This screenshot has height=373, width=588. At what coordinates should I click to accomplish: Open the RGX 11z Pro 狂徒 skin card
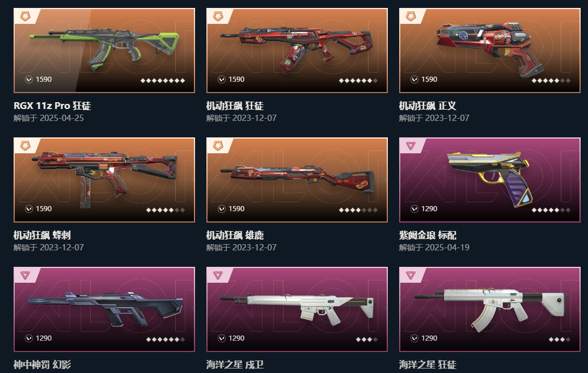104,51
